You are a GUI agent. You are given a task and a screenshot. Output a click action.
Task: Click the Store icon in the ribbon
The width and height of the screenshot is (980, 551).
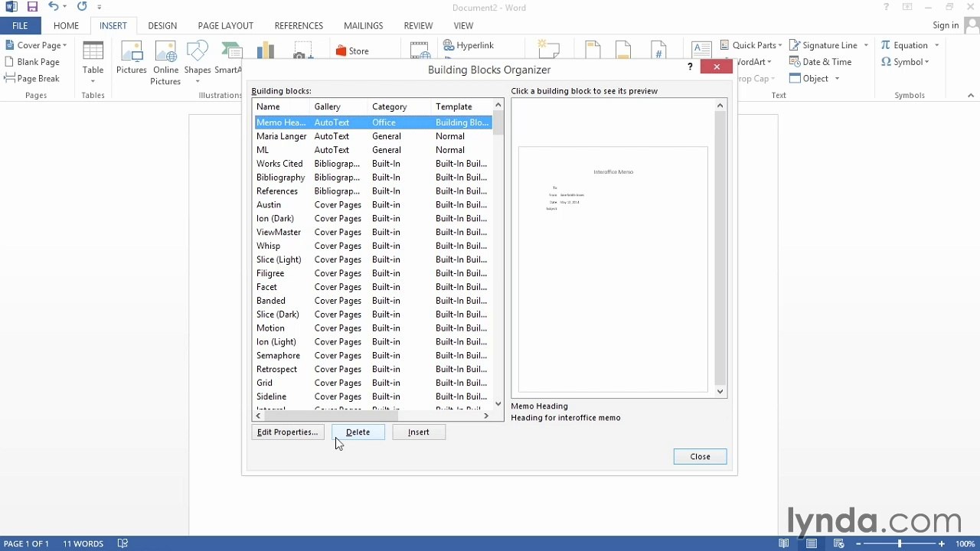pos(352,51)
